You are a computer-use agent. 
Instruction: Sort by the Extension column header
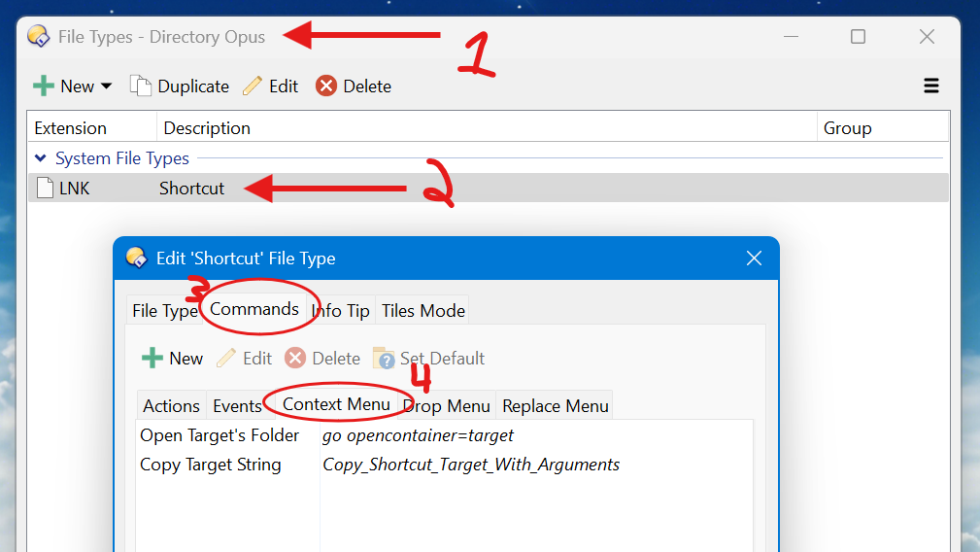tap(92, 128)
